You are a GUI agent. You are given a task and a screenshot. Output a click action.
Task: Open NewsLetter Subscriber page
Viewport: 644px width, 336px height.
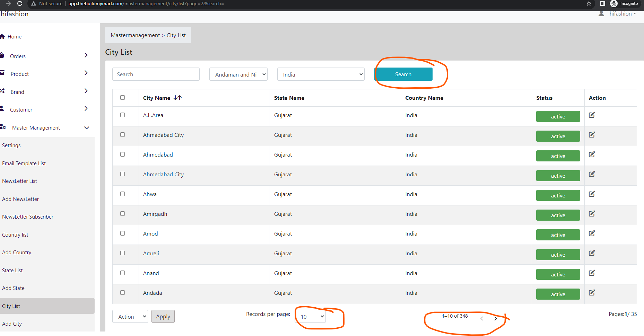pyautogui.click(x=28, y=217)
